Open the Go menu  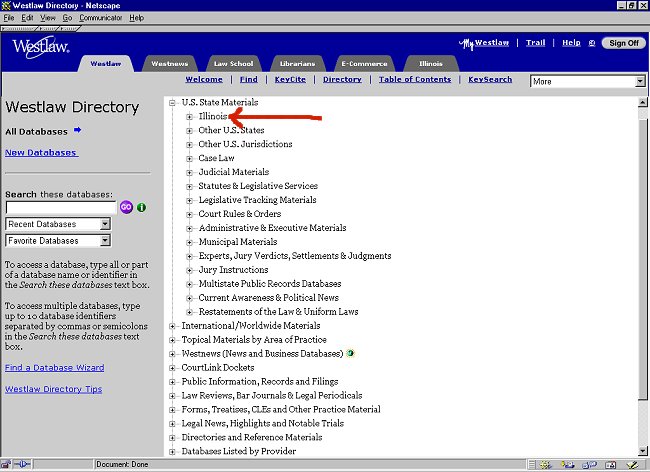pyautogui.click(x=67, y=18)
